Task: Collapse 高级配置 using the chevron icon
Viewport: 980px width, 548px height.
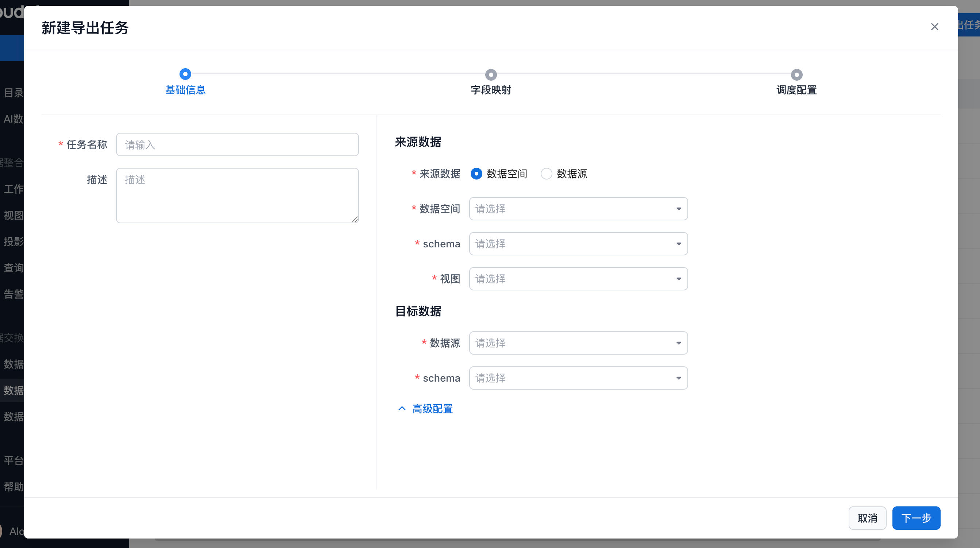Action: (402, 409)
